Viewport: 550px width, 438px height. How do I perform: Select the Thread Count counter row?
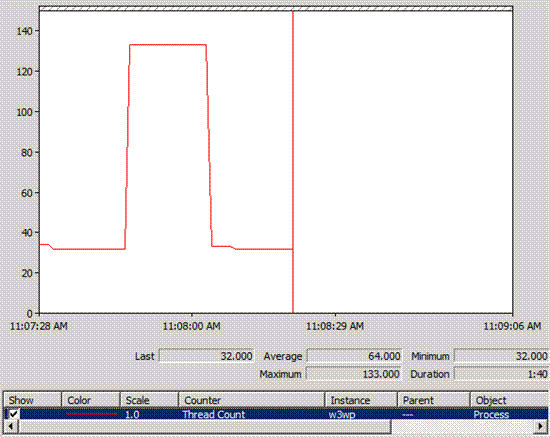coord(276,414)
